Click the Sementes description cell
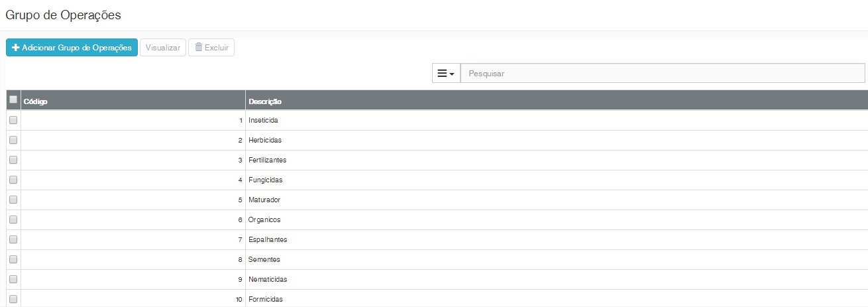 (x=264, y=260)
